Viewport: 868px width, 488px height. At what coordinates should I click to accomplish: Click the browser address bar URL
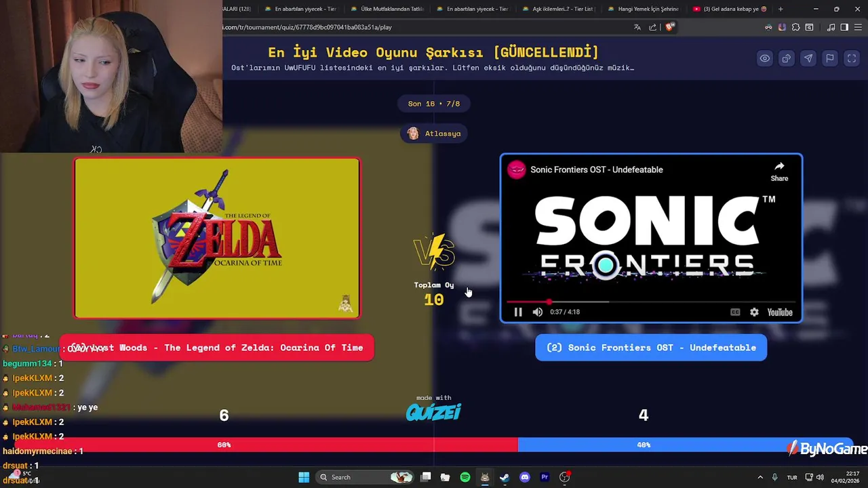pos(307,27)
